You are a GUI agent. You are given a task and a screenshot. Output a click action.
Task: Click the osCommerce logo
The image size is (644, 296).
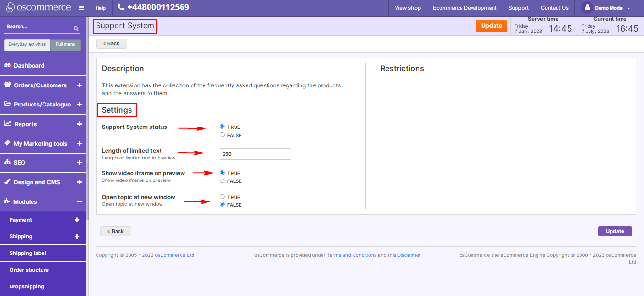(38, 8)
